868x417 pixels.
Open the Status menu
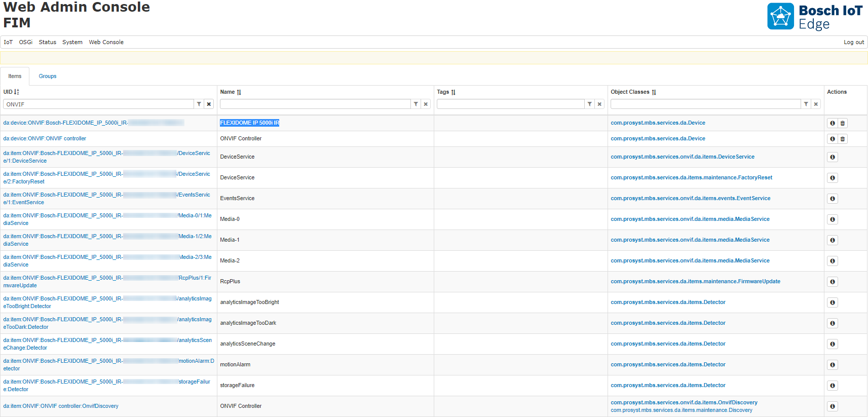48,42
